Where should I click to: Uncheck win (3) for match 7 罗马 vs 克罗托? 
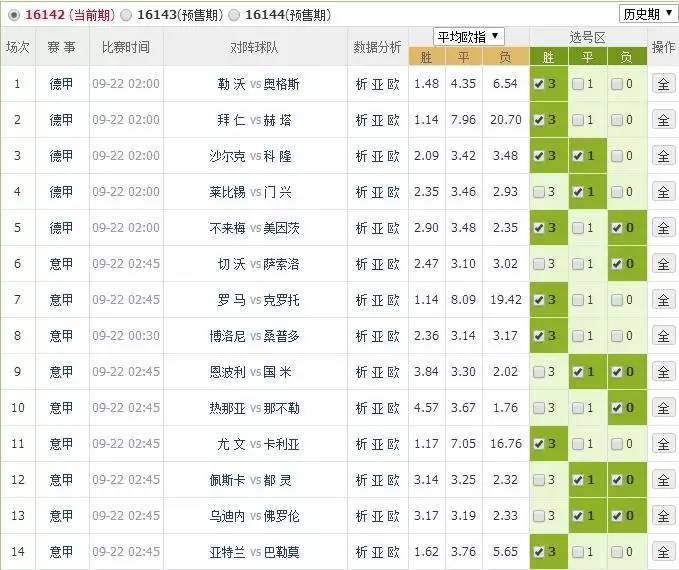[x=539, y=300]
